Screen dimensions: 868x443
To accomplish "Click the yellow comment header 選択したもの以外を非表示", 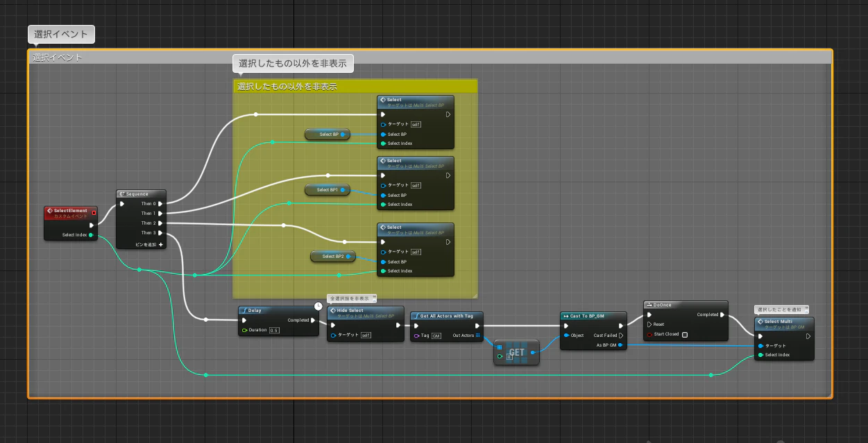I will click(355, 87).
